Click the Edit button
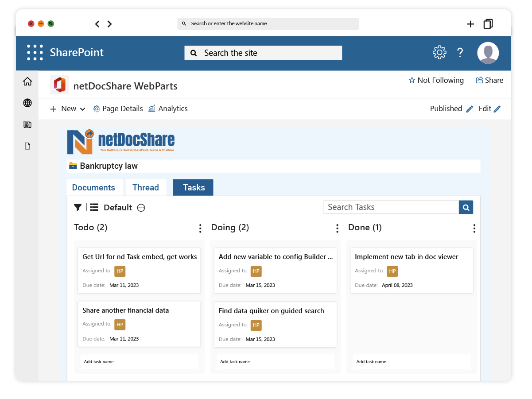This screenshot has width=532, height=399. point(489,109)
